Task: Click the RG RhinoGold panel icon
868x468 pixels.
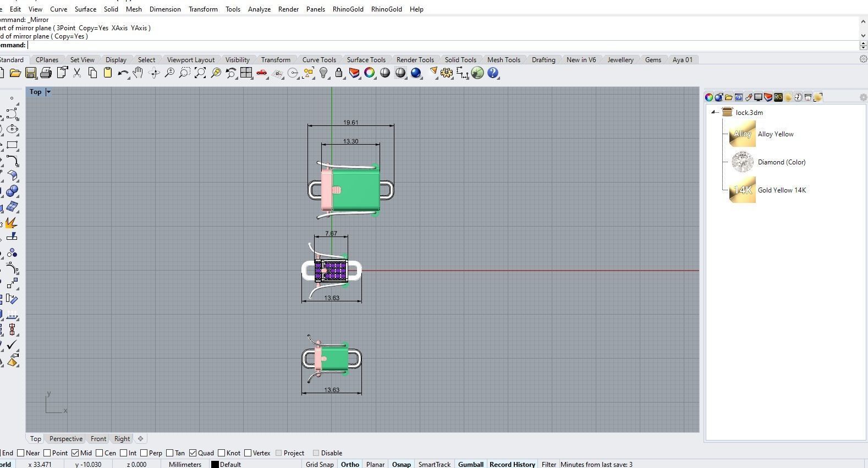Action: pos(778,97)
